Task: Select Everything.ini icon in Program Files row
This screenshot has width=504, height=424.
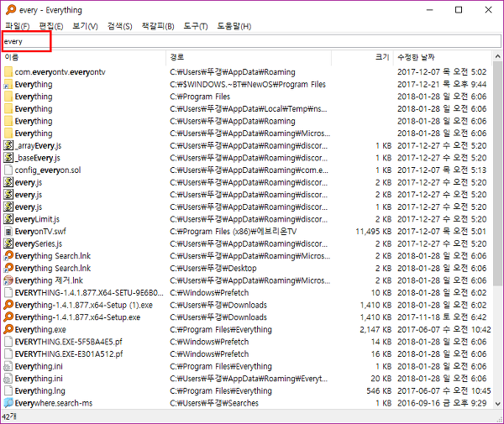Action: [8, 366]
